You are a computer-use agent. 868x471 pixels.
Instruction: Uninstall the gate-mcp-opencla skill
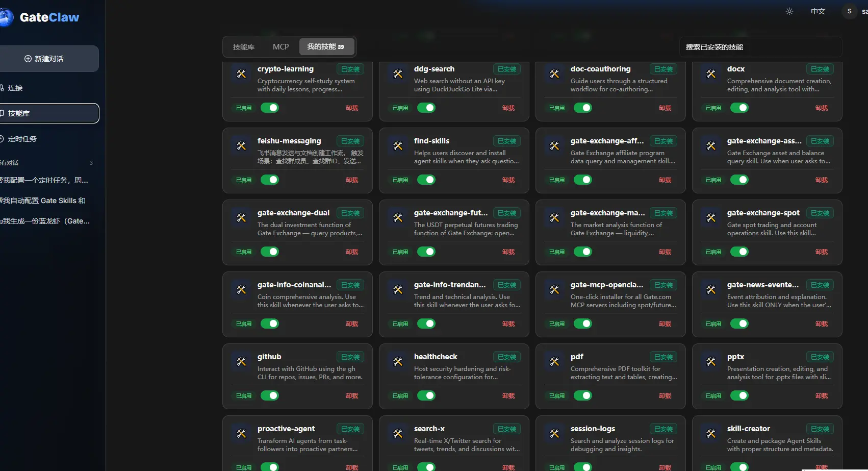coord(665,324)
